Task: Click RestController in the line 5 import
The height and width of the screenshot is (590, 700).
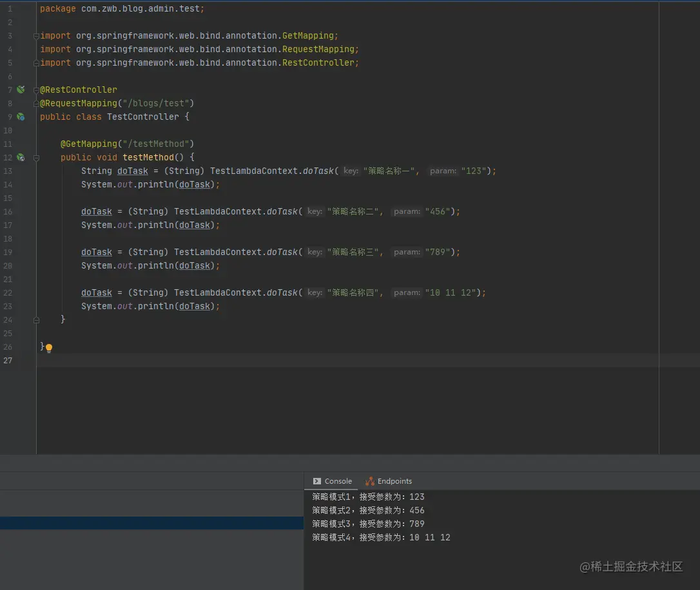Action: click(x=318, y=63)
